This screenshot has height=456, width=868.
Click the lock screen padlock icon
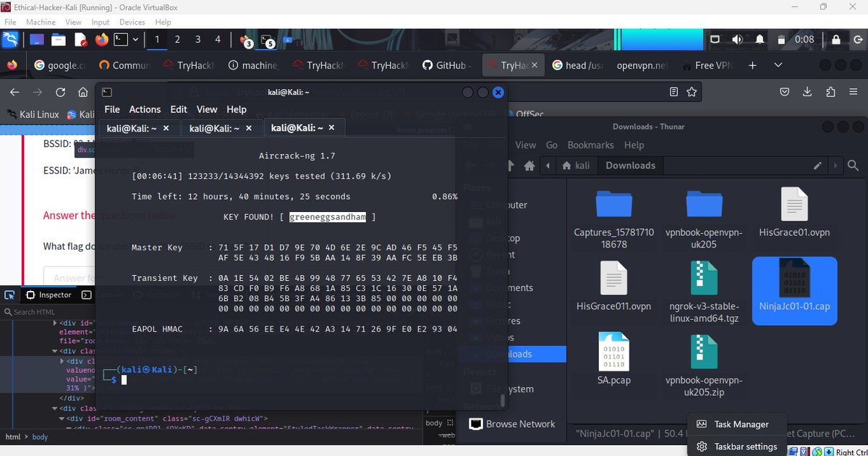pos(836,39)
